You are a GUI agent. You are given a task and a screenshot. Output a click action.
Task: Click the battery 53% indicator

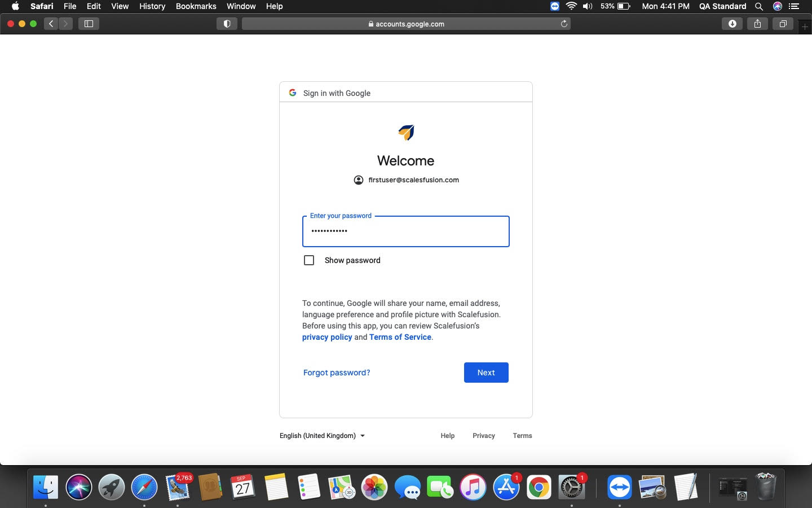click(615, 6)
